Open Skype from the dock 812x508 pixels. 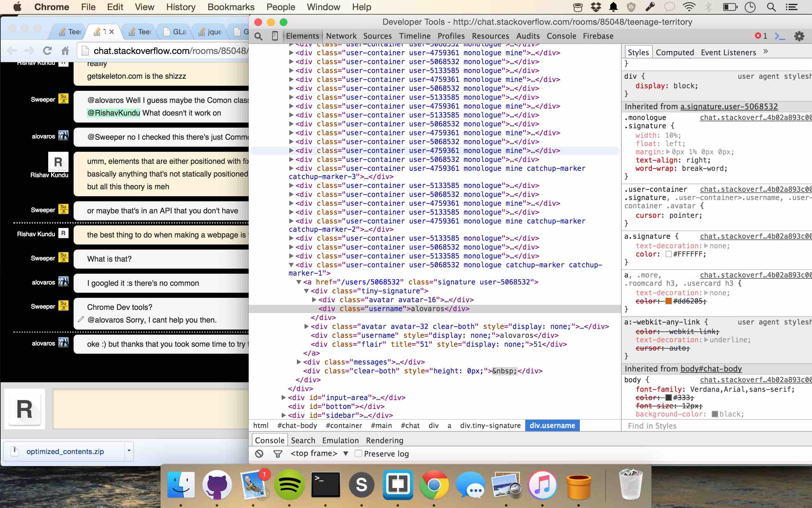[x=361, y=484]
